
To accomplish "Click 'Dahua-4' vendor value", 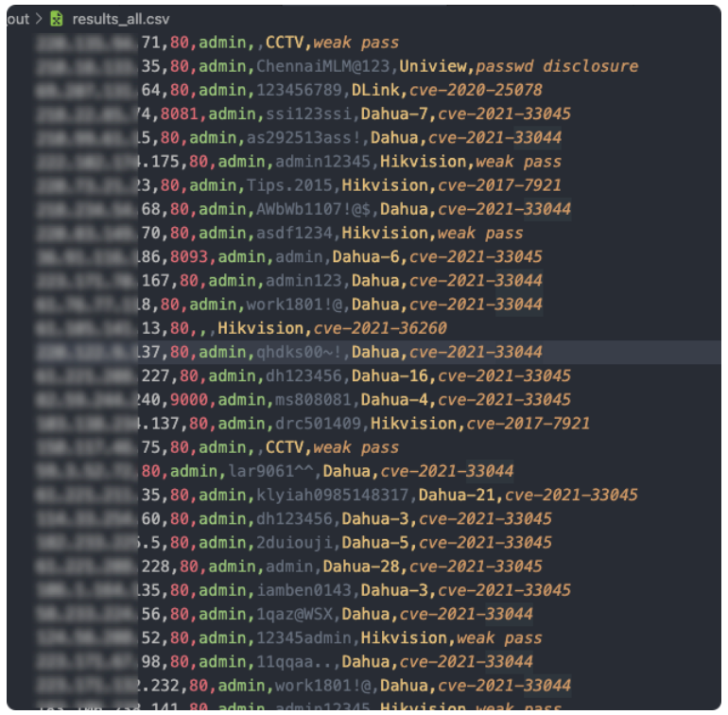I will 394,400.
